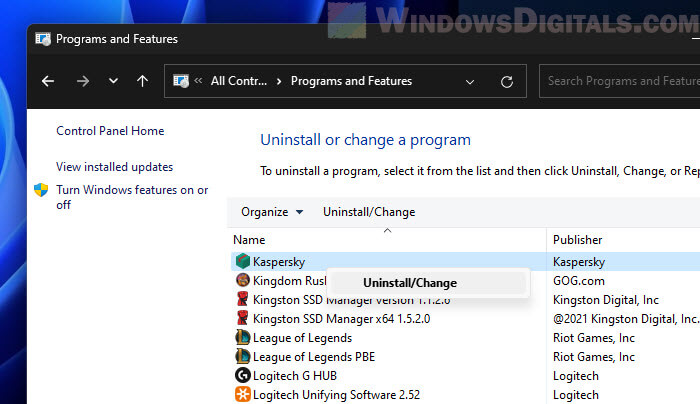Screen dimensions: 700x404
Task: Click Uninstall/Change in the toolbar
Action: click(x=369, y=212)
